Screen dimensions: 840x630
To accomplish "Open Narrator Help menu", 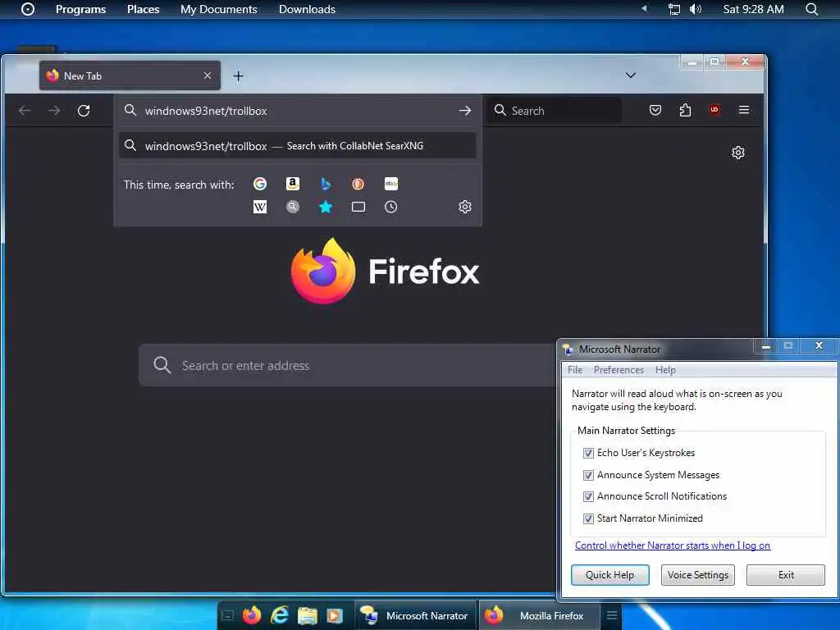I will click(x=665, y=370).
